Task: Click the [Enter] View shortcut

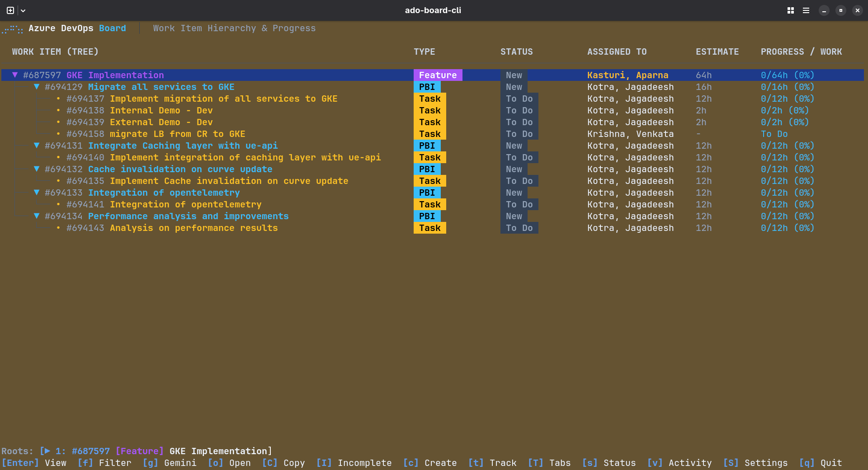Action: [x=34, y=463]
